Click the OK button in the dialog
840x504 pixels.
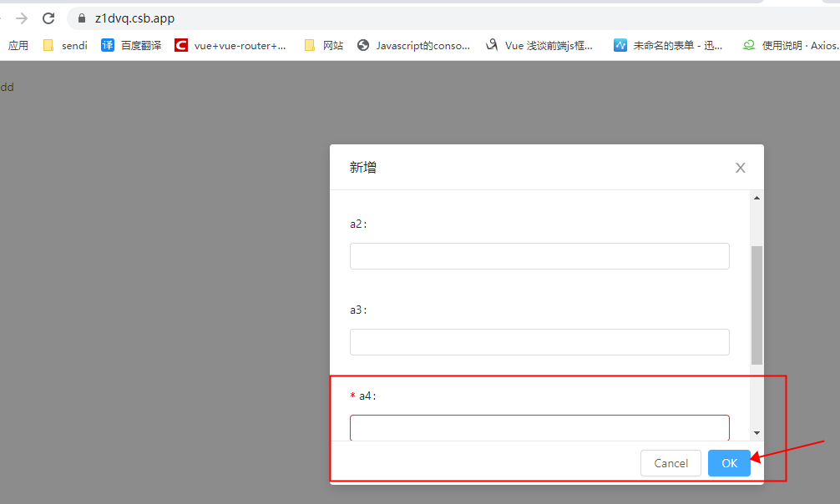(728, 463)
